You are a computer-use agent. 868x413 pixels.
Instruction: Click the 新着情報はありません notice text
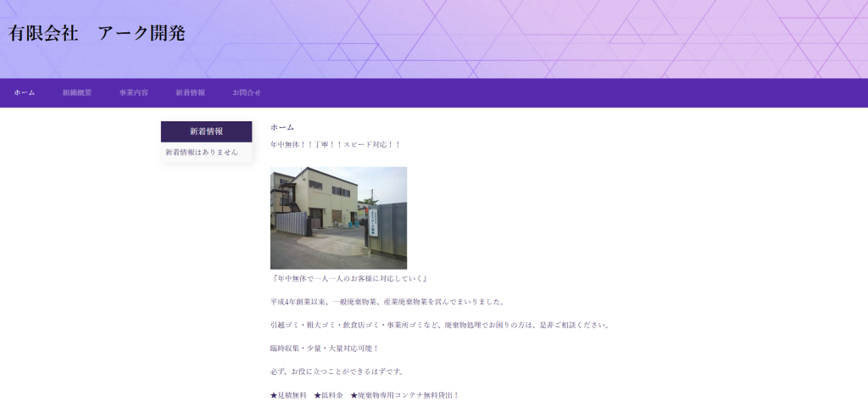202,153
